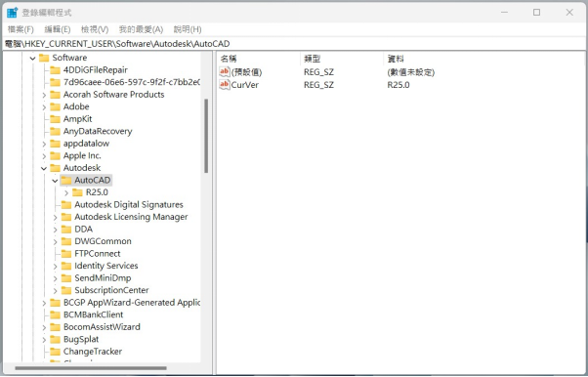
Task: Expand the Apple Inc. key
Action: (x=44, y=156)
